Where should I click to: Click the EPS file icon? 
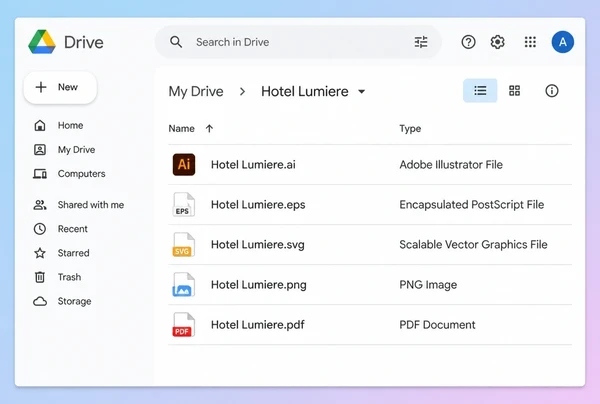pos(184,205)
